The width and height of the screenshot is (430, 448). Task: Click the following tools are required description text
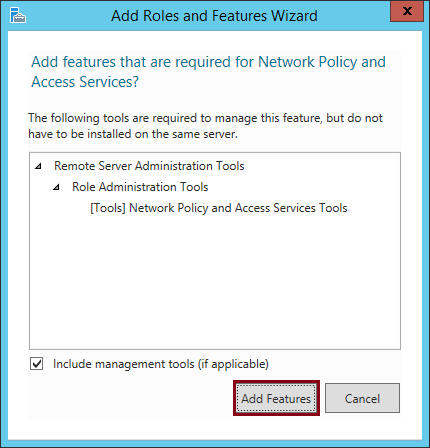pyautogui.click(x=205, y=118)
